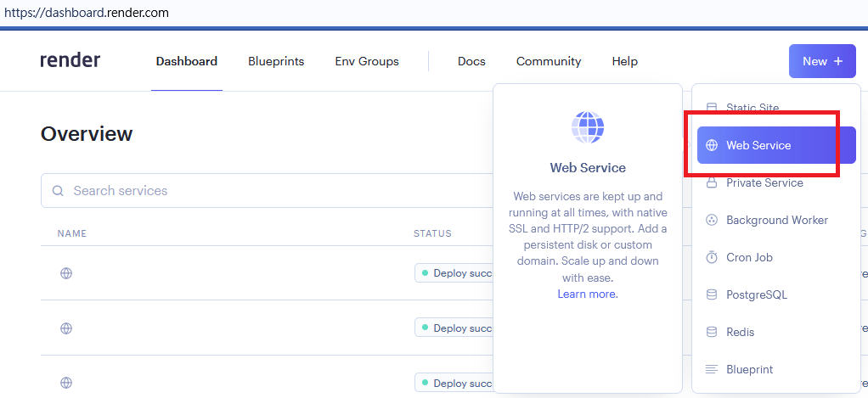Choose Background Worker option

[x=776, y=220]
